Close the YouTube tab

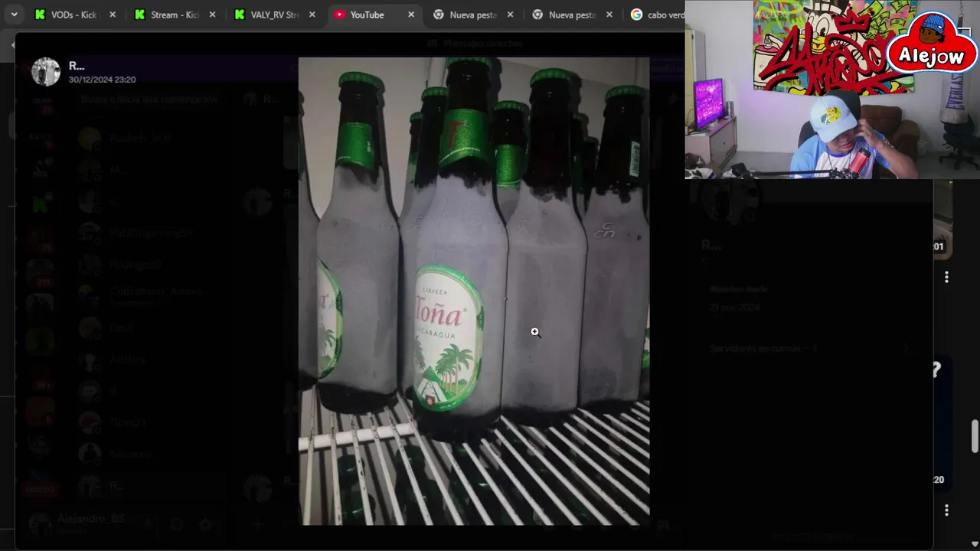coord(411,15)
